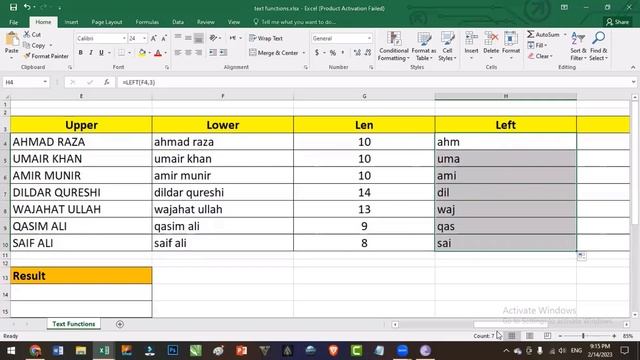Click the formula bar input
This screenshot has height=360, width=640.
tap(373, 82)
